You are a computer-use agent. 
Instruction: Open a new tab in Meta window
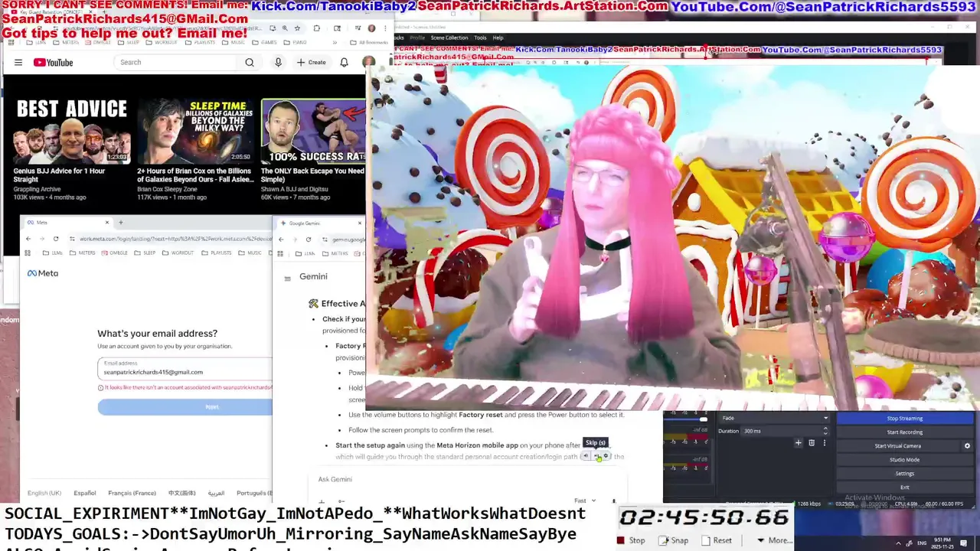coord(120,223)
